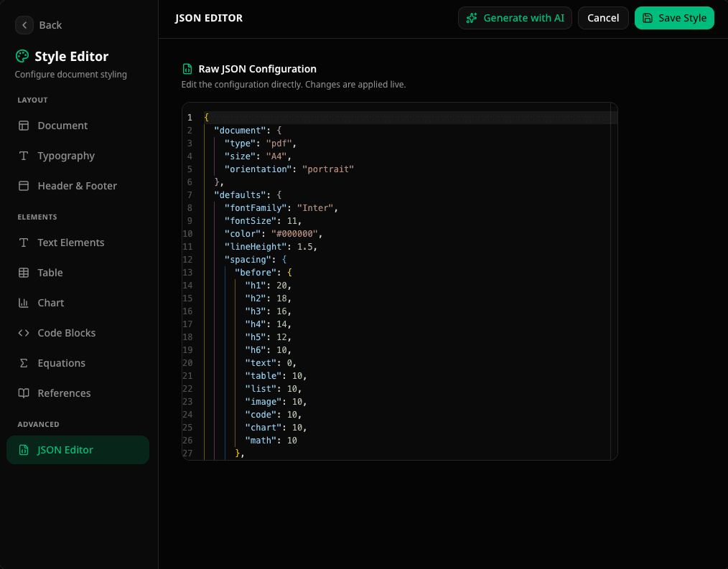Click the "spacing" key on line 12
The height and width of the screenshot is (569, 728).
coord(248,260)
